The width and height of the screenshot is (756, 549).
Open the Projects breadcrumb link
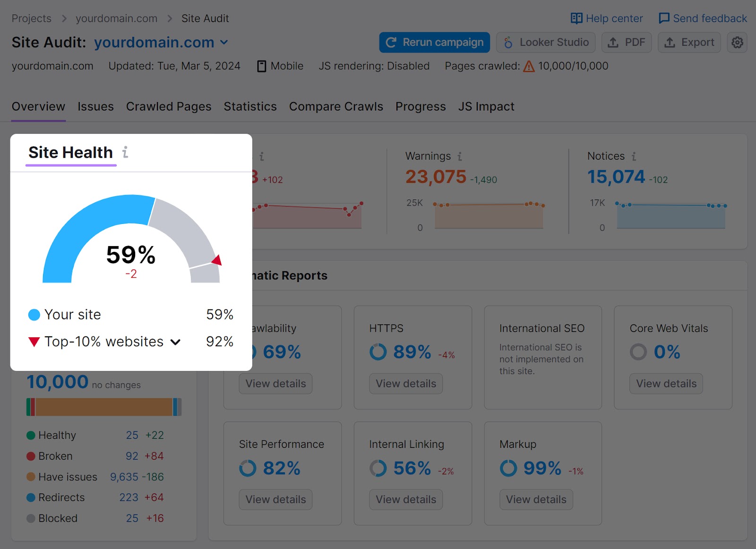point(31,18)
